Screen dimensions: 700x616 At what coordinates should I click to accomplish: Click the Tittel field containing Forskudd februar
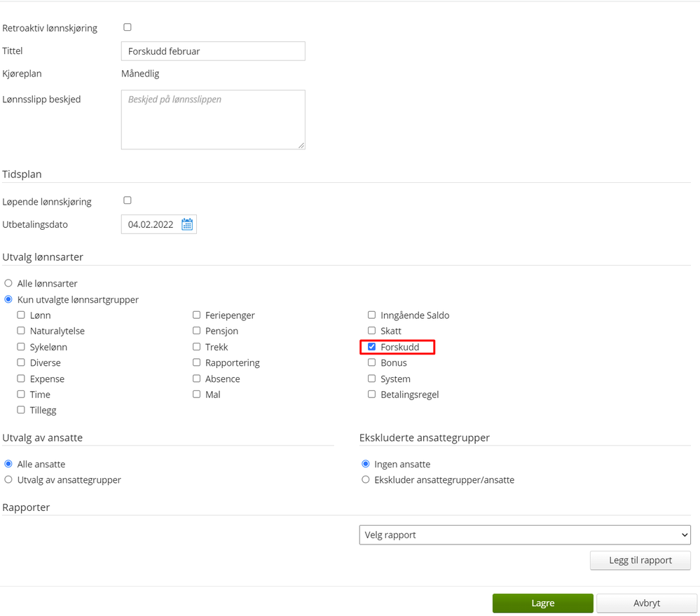tap(213, 51)
